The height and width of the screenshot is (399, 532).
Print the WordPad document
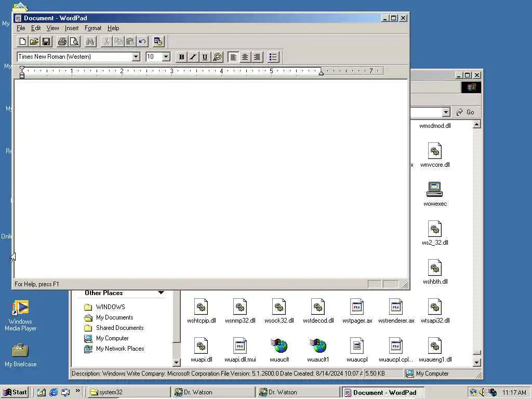coord(62,42)
